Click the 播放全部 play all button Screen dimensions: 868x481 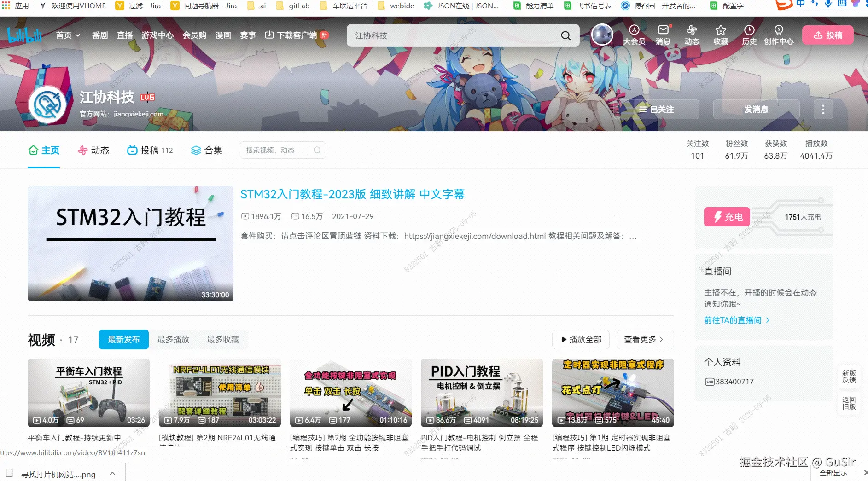click(581, 339)
